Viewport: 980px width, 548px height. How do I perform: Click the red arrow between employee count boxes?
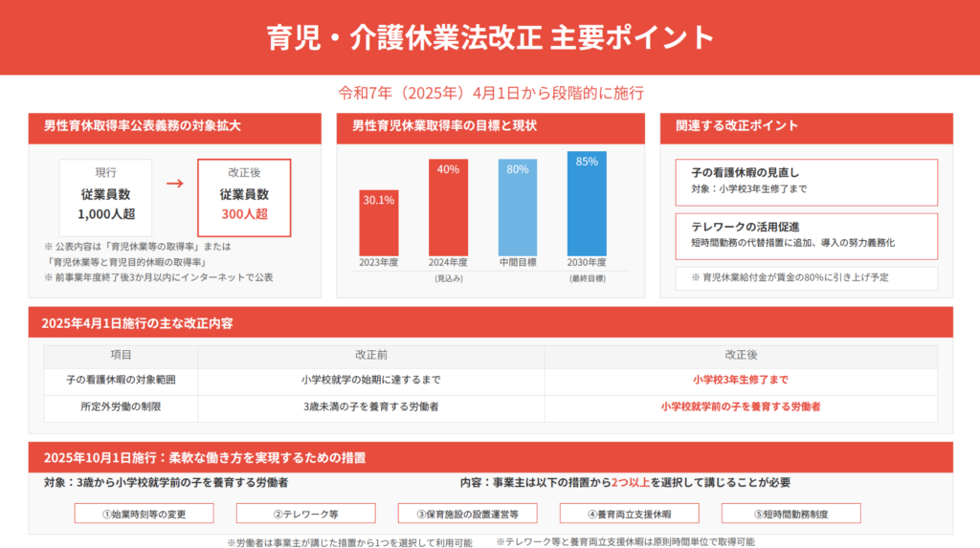click(174, 183)
